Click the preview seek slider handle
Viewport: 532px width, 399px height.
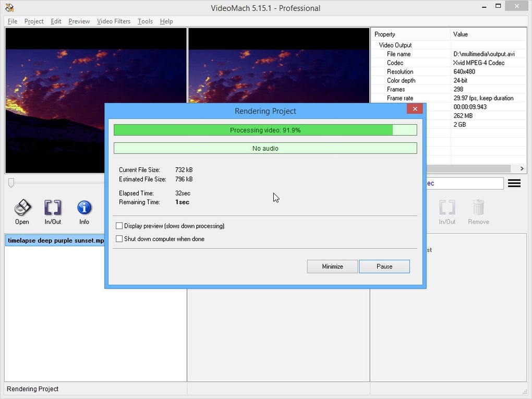[x=11, y=183]
